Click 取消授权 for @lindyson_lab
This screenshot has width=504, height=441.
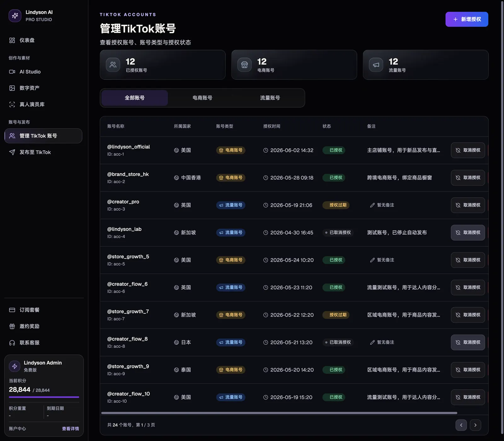tap(468, 232)
